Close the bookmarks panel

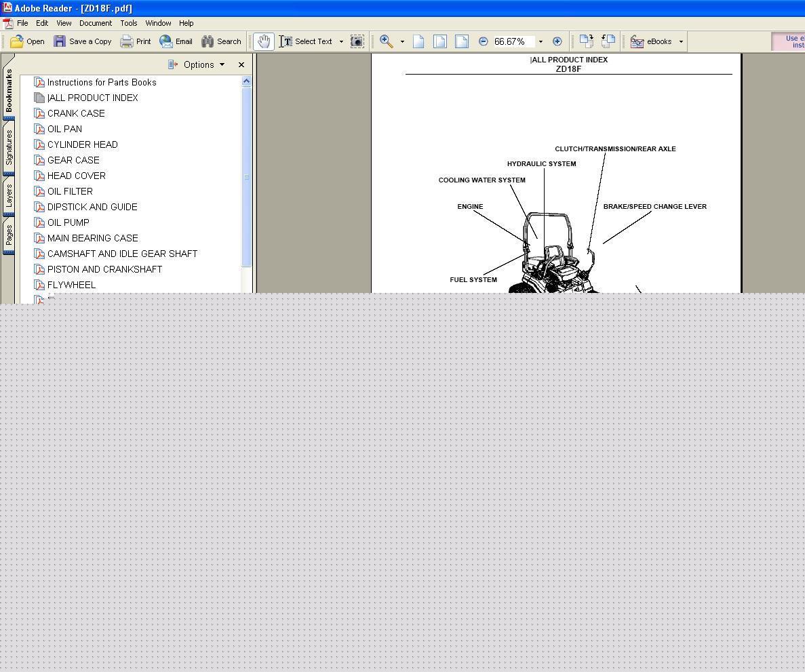click(241, 64)
